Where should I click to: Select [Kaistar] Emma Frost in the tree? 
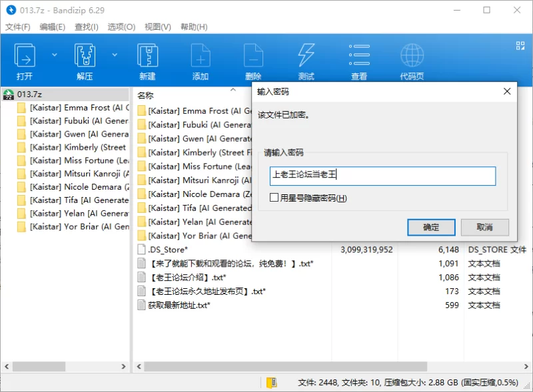(73, 108)
